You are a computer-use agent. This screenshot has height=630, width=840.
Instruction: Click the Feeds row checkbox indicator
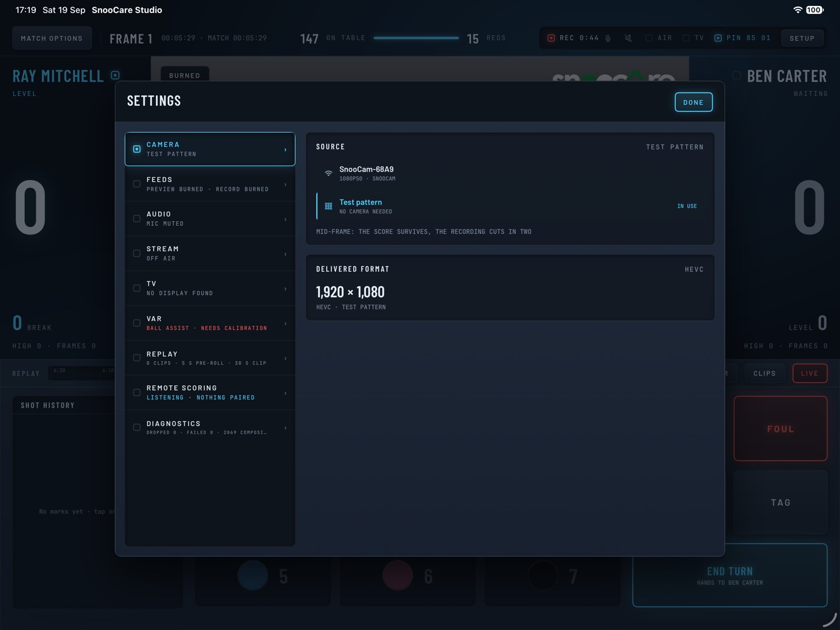pos(137,184)
